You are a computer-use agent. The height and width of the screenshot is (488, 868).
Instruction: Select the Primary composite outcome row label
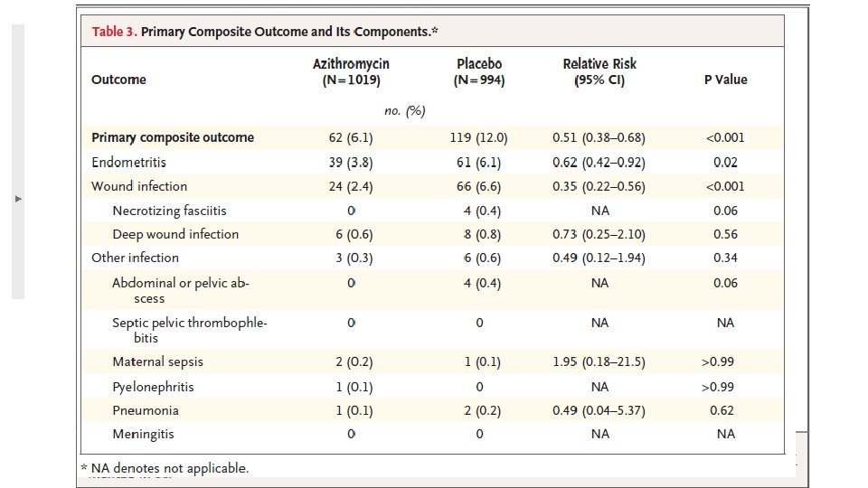tap(173, 137)
